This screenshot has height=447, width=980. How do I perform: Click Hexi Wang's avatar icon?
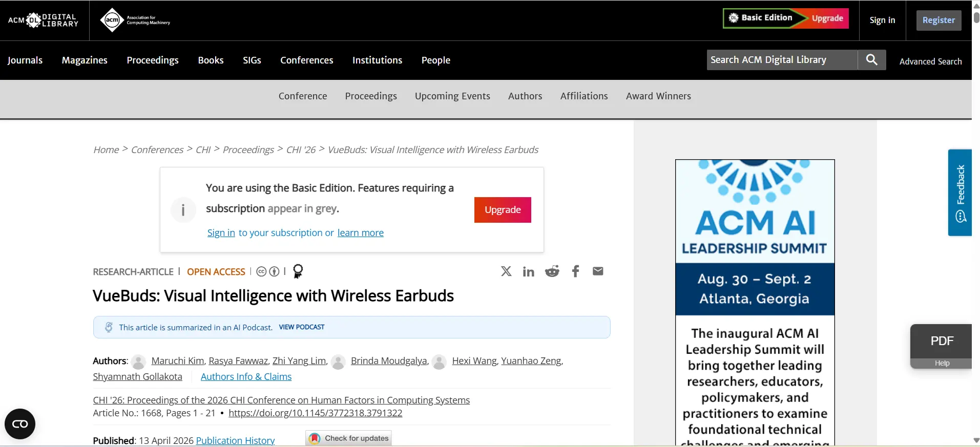point(439,361)
